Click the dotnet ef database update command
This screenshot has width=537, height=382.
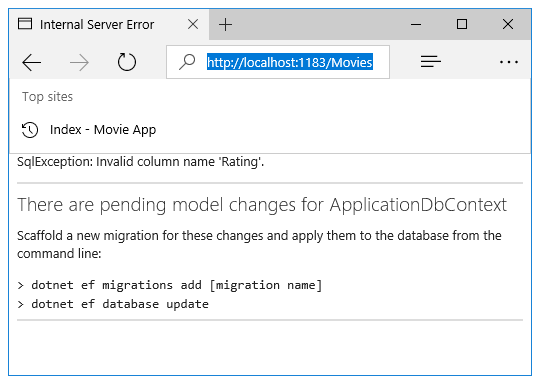[x=113, y=304]
